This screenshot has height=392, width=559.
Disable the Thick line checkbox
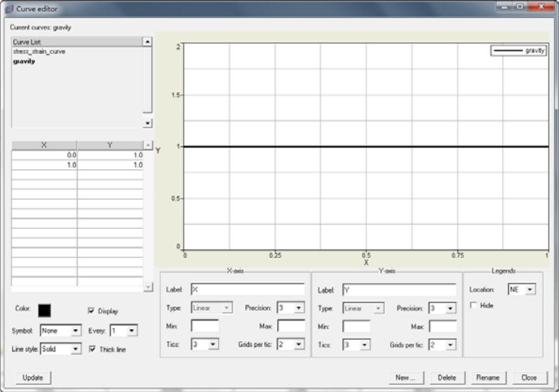click(91, 350)
